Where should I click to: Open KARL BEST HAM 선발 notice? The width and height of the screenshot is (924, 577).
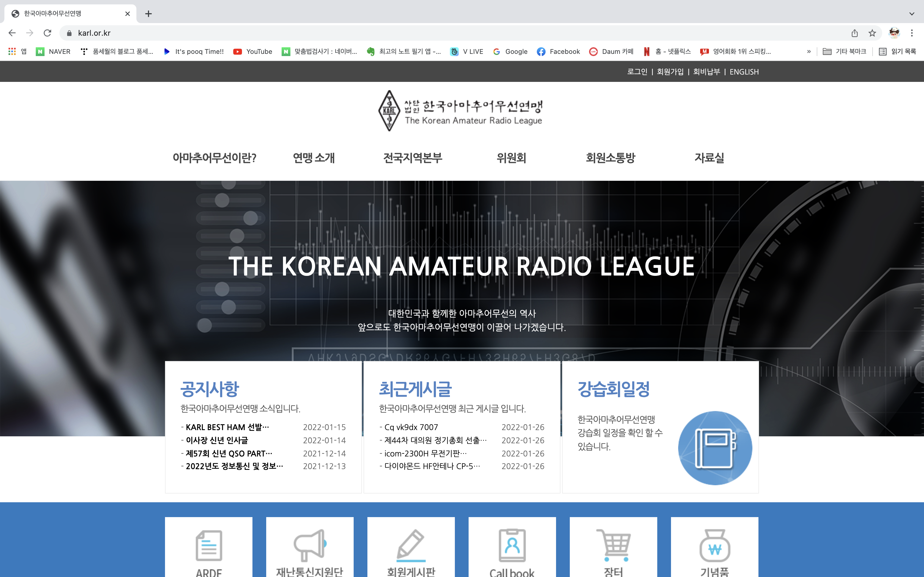(227, 427)
